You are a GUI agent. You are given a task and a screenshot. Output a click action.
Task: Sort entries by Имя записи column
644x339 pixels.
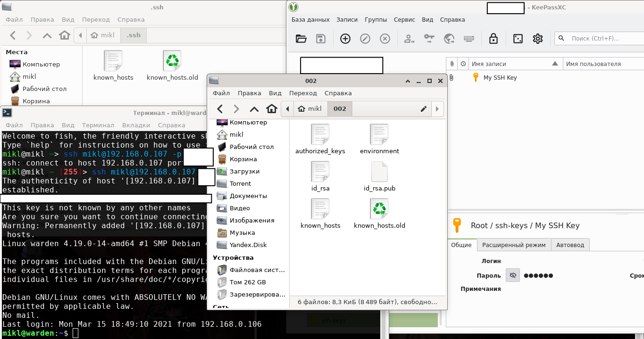pyautogui.click(x=510, y=64)
